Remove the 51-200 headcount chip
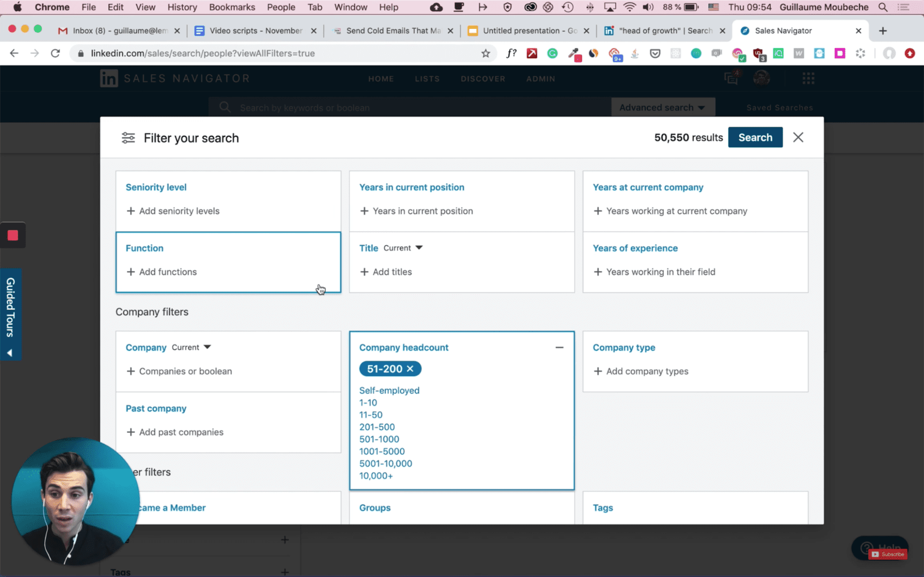Screen dimensions: 924x577 pos(410,369)
